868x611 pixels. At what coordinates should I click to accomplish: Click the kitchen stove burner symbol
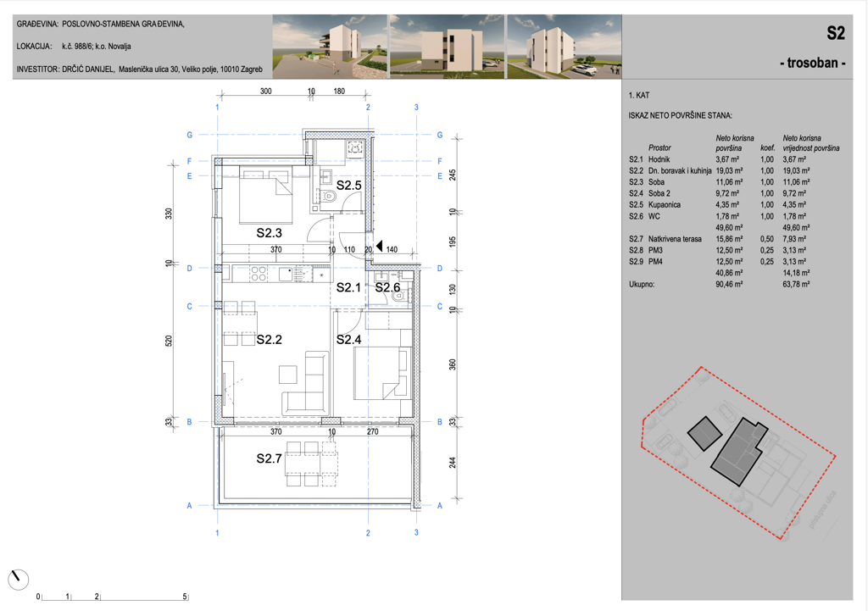[x=258, y=274]
